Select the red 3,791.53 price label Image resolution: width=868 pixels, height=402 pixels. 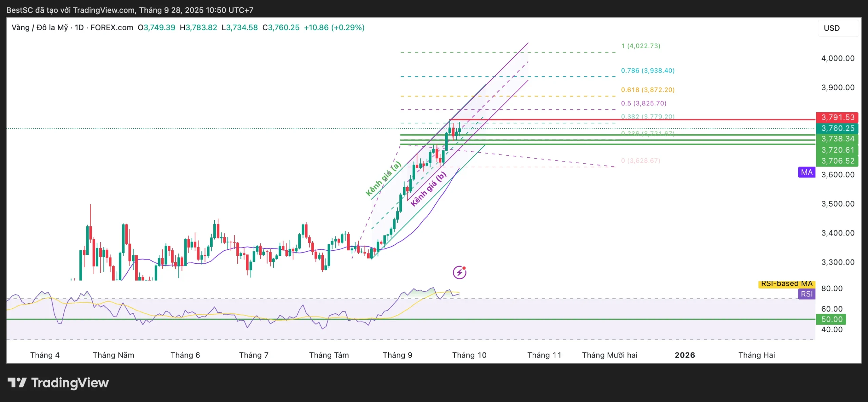pyautogui.click(x=837, y=117)
